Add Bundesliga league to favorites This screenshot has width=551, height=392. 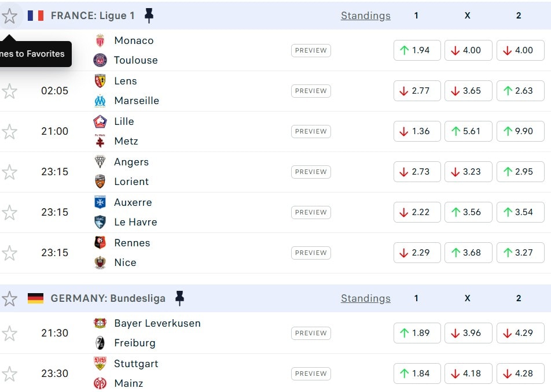[9, 298]
